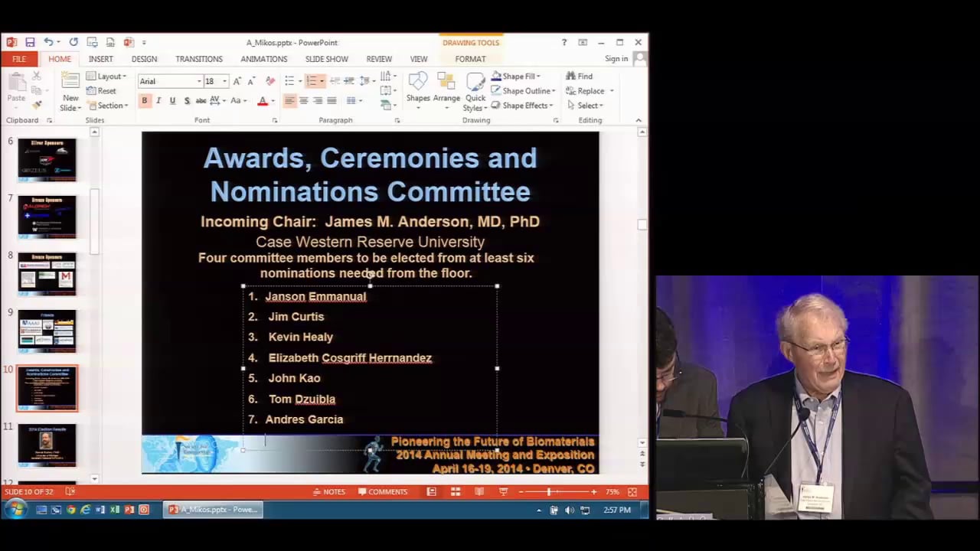Switch to Slide Sorter view
Viewport: 980px width, 551px height.
click(x=456, y=491)
